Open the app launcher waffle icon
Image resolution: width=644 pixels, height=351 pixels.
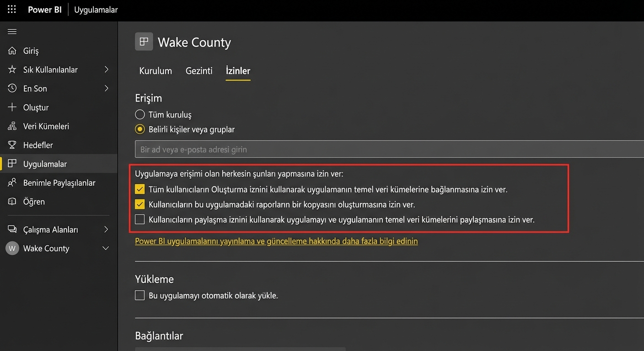12,10
